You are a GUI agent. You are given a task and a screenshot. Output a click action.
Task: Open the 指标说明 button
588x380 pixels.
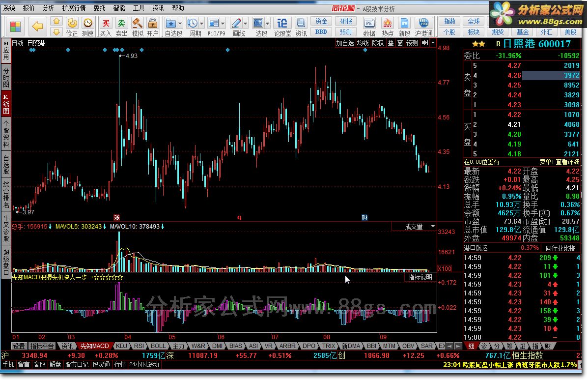[x=420, y=277]
